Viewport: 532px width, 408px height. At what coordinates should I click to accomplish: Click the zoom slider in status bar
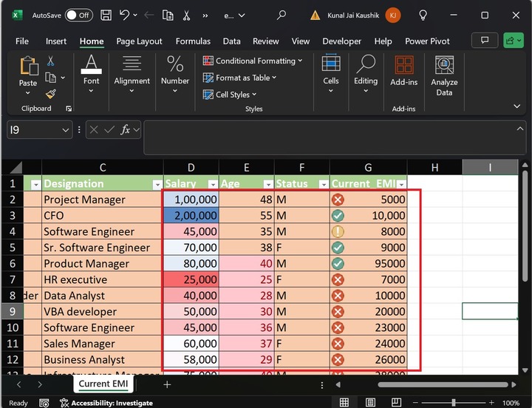453,403
